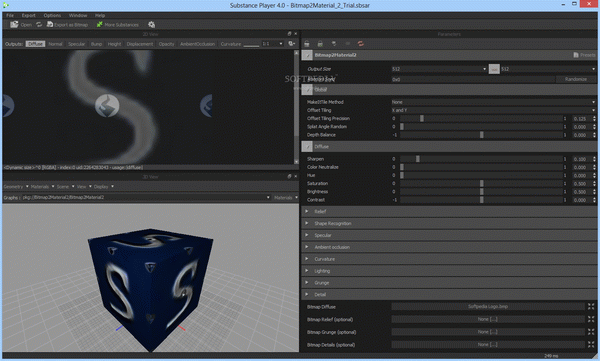Click the Presets icon

point(576,55)
